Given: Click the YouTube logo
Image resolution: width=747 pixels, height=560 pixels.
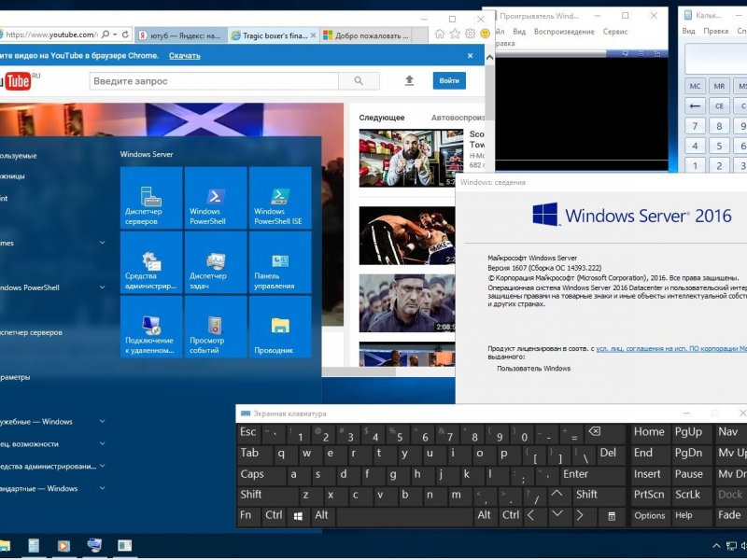Looking at the screenshot, I should tap(18, 81).
